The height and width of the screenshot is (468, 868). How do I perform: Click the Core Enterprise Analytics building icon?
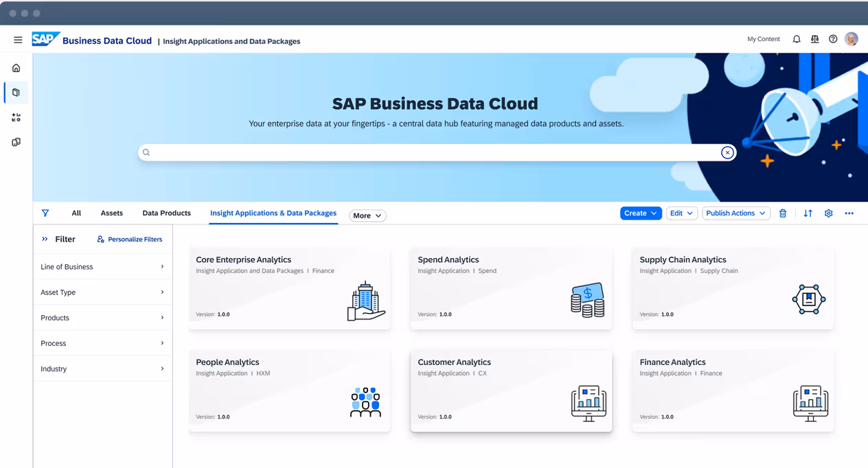[x=366, y=301]
